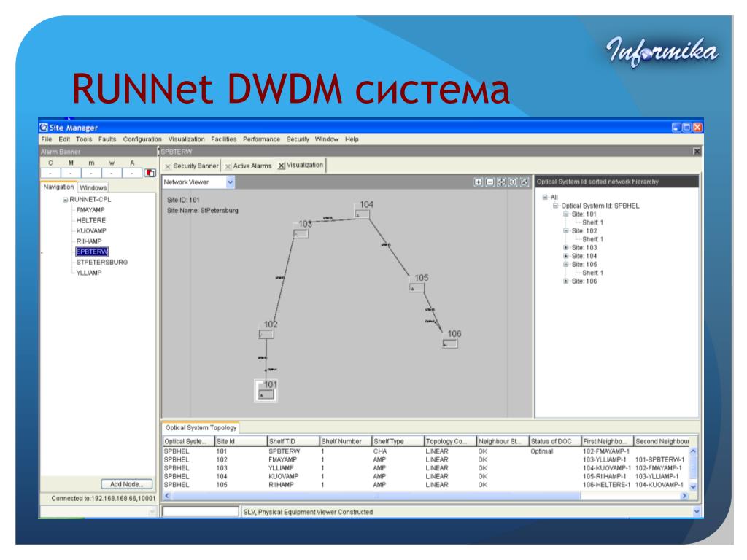The image size is (747, 560).
Task: Open the Edit menu
Action: tap(64, 139)
